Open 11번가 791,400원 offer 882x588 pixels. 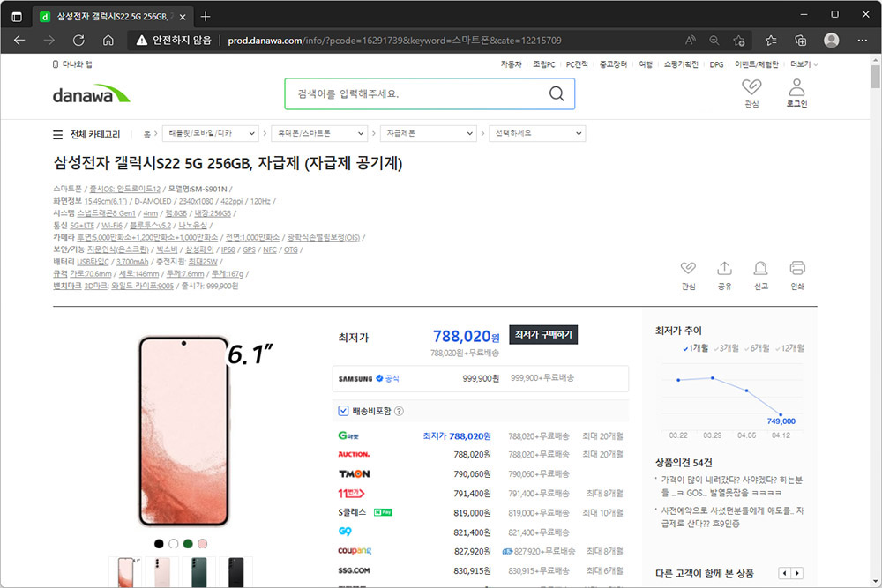point(481,493)
